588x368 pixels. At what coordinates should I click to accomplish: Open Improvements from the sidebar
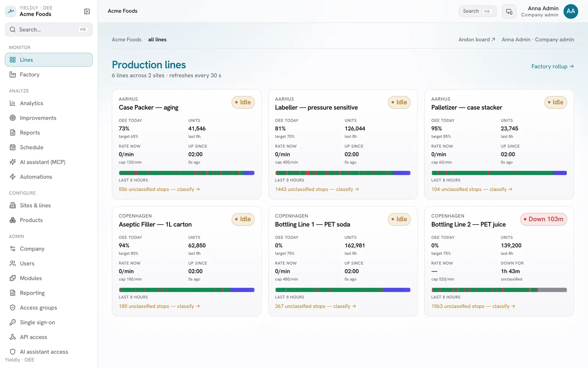click(x=49, y=118)
